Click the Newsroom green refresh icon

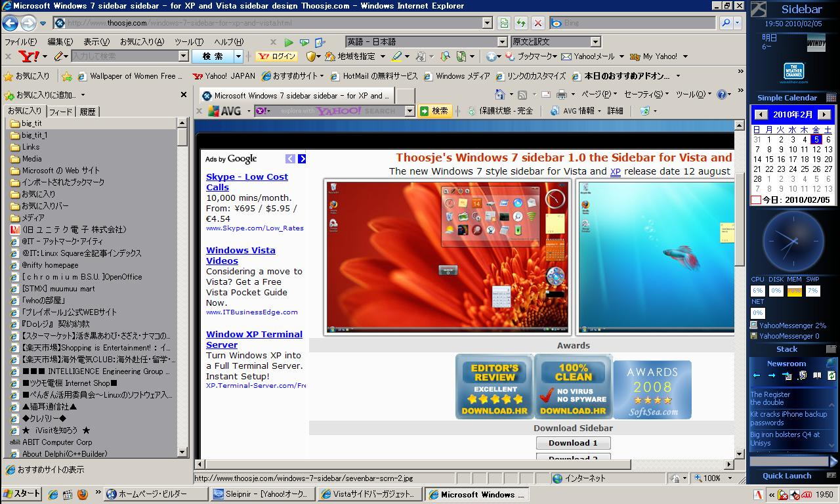click(x=831, y=375)
